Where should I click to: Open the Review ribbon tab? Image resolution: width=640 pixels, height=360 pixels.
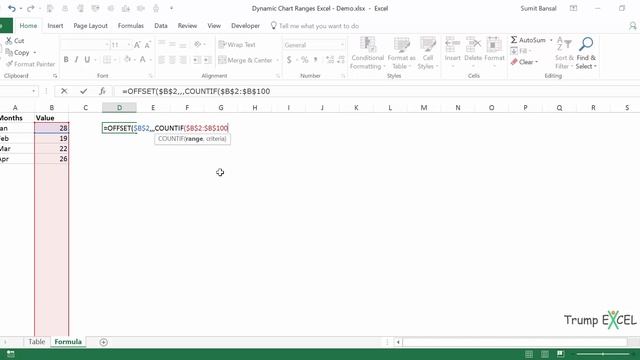click(x=187, y=26)
